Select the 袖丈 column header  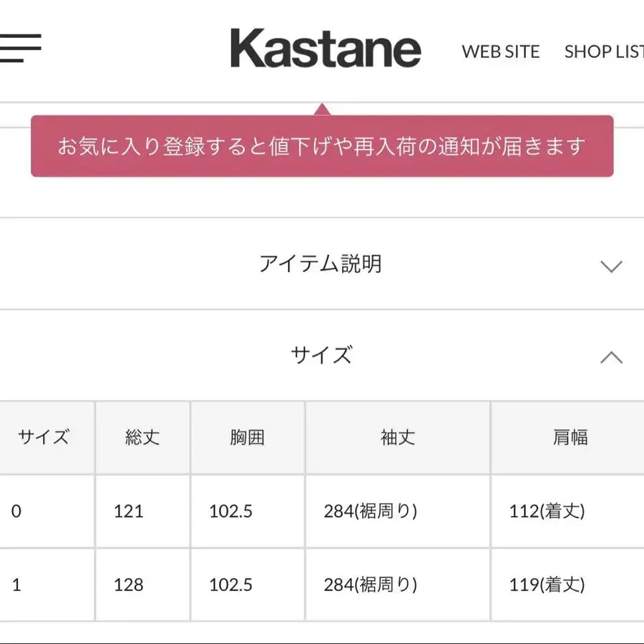coord(398,437)
